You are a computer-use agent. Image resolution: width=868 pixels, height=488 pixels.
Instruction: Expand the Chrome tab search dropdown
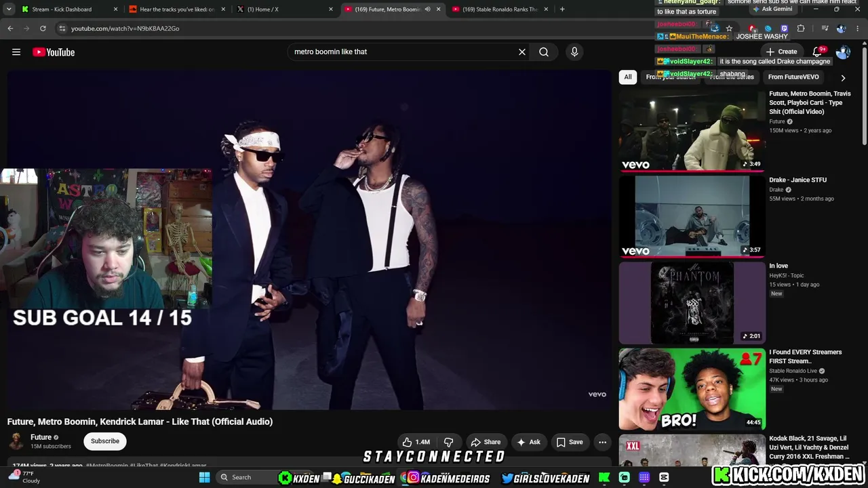(9, 9)
